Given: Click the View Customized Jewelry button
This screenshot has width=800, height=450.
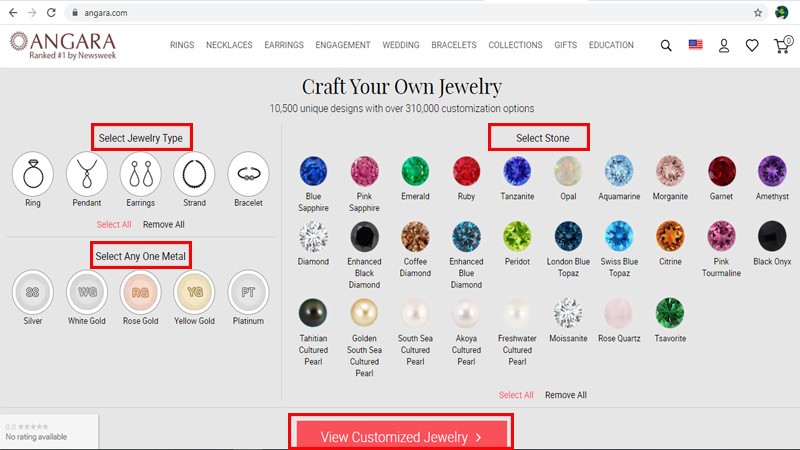Looking at the screenshot, I should [x=401, y=435].
